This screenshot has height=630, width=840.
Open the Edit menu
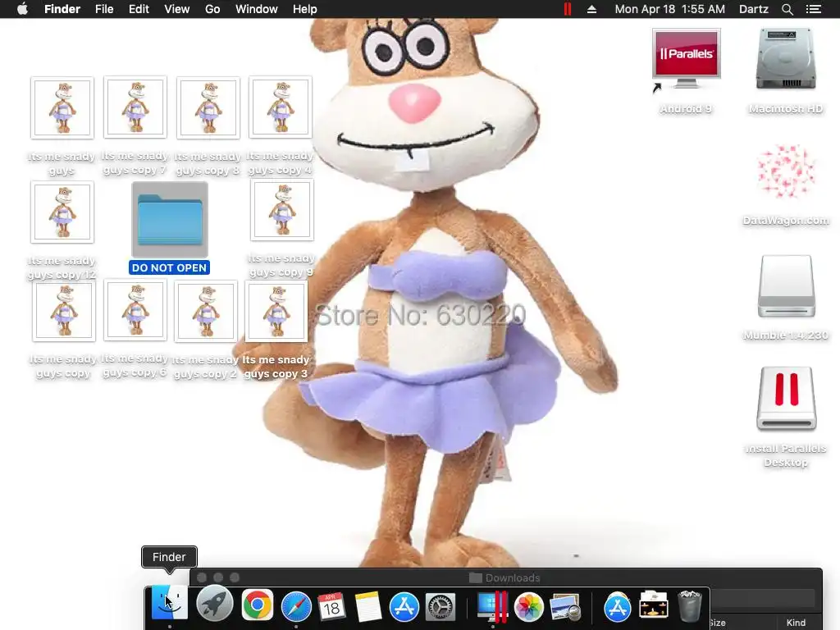click(139, 9)
